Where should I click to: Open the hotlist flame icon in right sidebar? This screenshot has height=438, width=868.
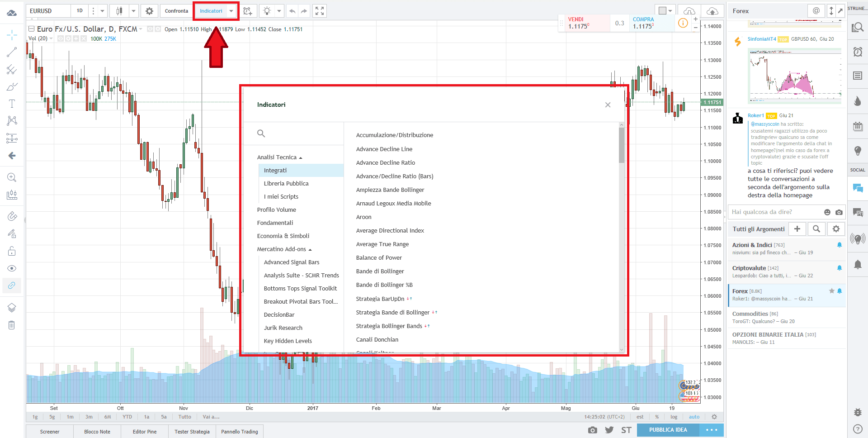pos(858,101)
